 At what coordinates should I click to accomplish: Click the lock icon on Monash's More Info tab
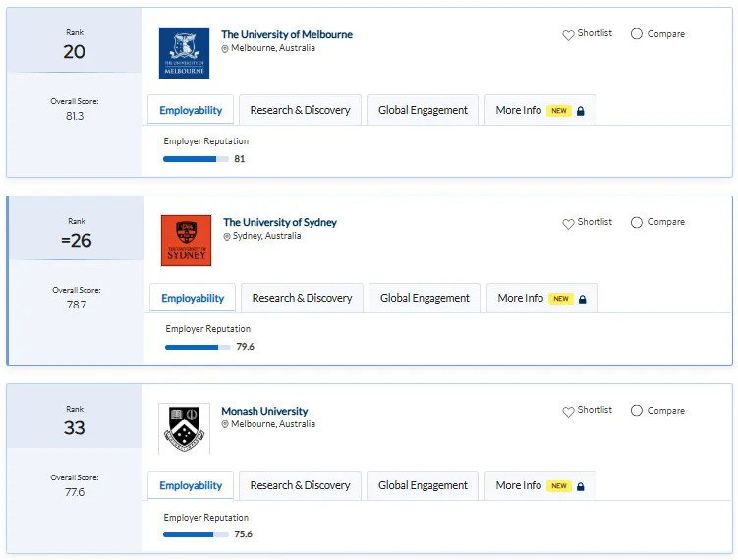click(581, 486)
